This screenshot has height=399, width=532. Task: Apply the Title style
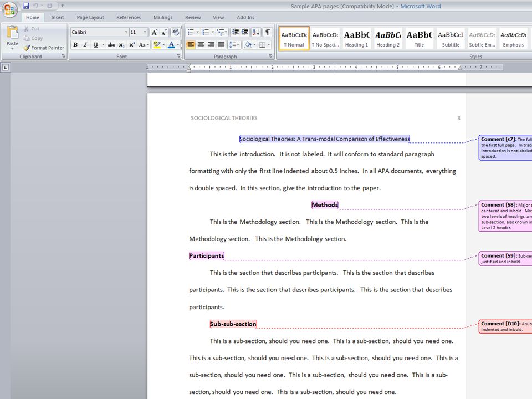click(420, 39)
